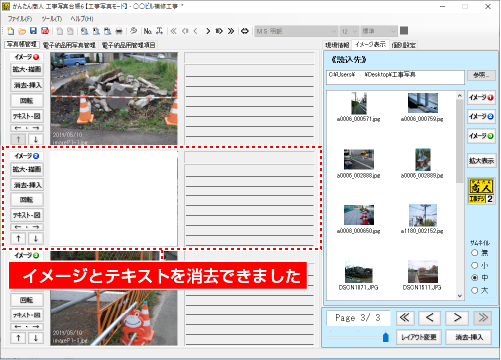Click the printer icon in the toolbar
Screen dimensions: 501x360
[x=119, y=31]
